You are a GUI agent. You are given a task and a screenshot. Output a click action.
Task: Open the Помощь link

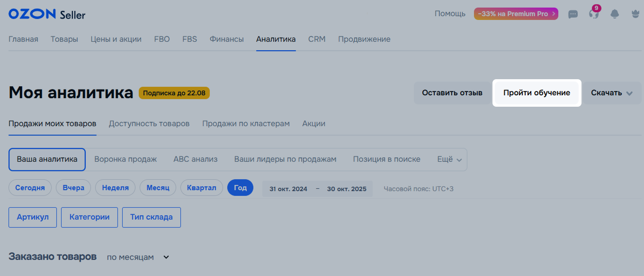coord(450,14)
